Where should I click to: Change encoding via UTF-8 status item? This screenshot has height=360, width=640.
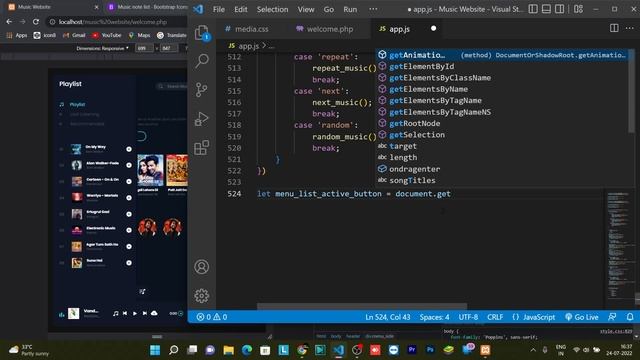pos(468,317)
